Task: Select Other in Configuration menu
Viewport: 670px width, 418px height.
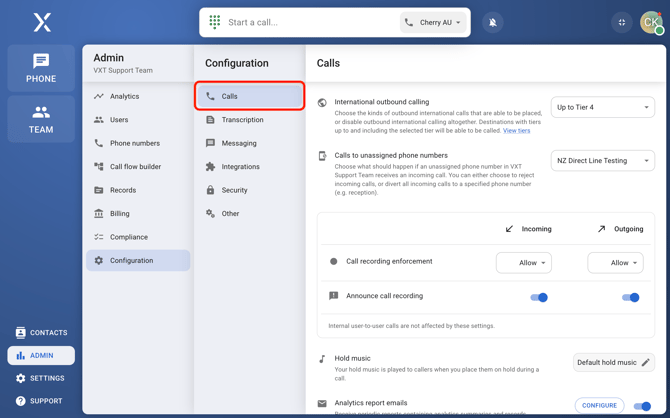Action: click(250, 213)
